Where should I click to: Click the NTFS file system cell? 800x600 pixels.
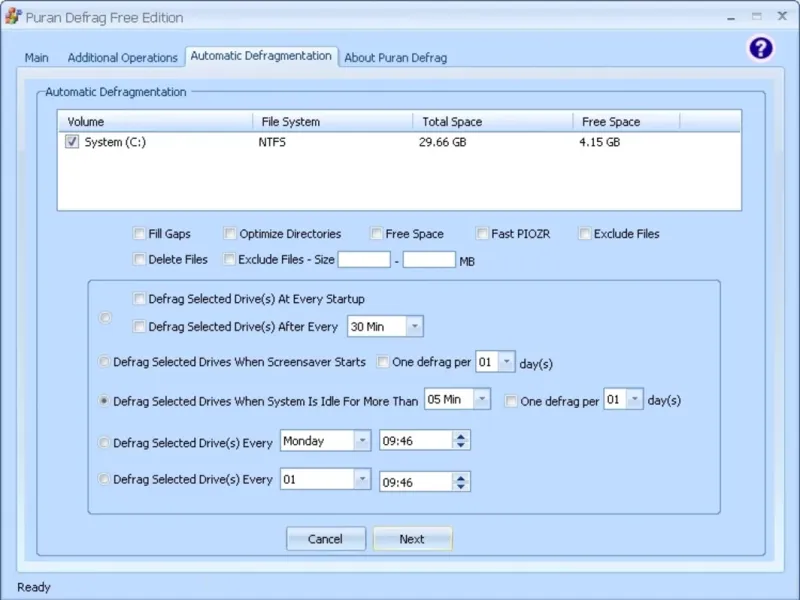pos(272,142)
